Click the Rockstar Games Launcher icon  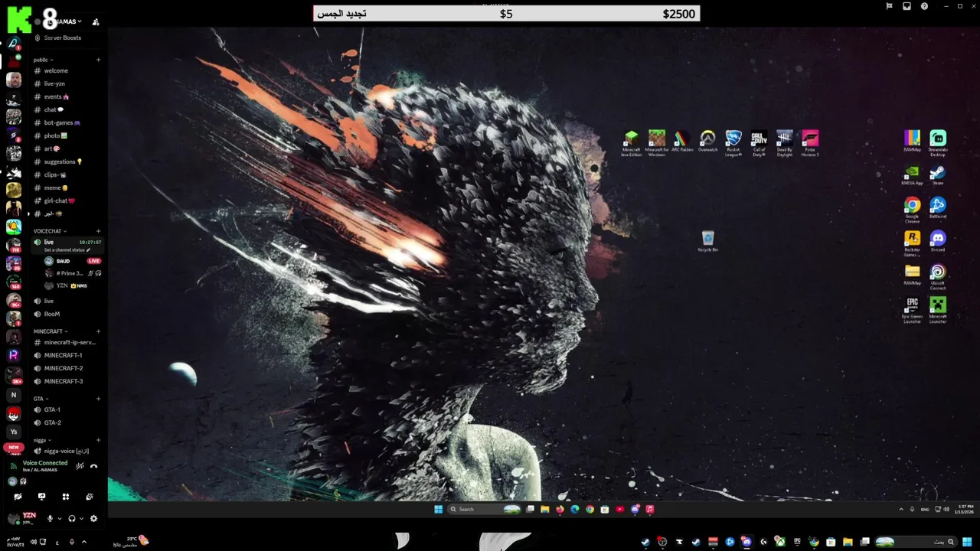(x=912, y=243)
